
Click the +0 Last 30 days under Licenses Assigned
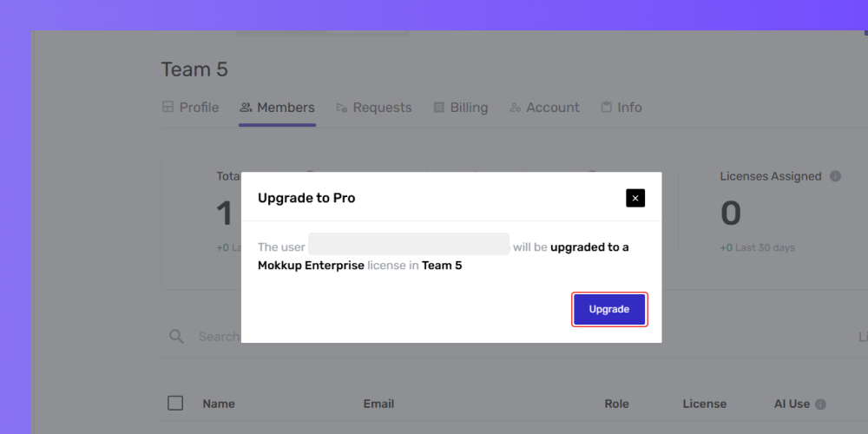click(757, 247)
